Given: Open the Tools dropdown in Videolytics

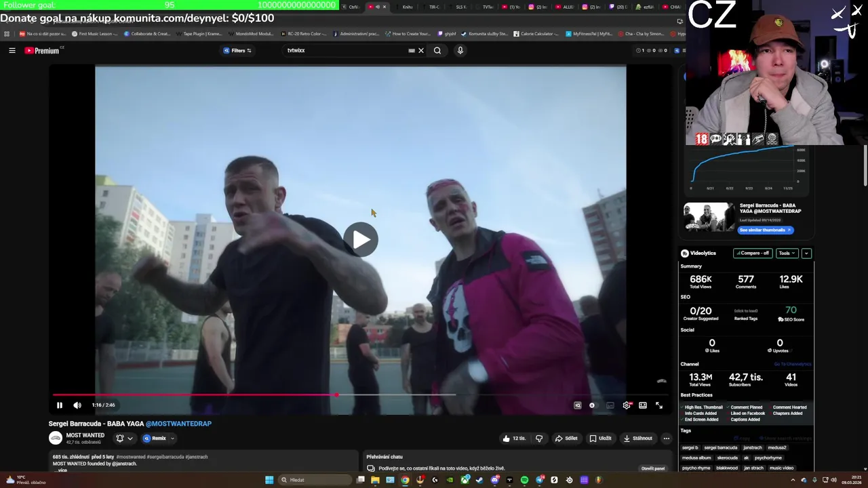Looking at the screenshot, I should [x=787, y=253].
